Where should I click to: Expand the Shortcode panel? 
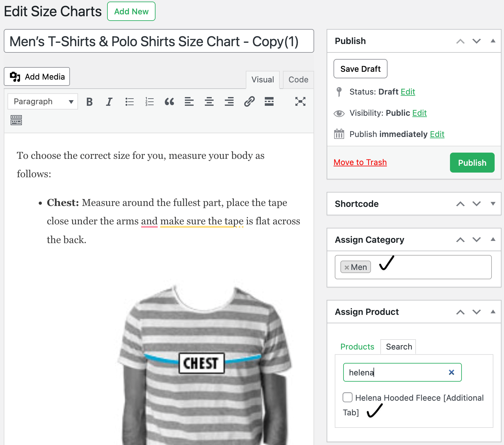tap(493, 204)
